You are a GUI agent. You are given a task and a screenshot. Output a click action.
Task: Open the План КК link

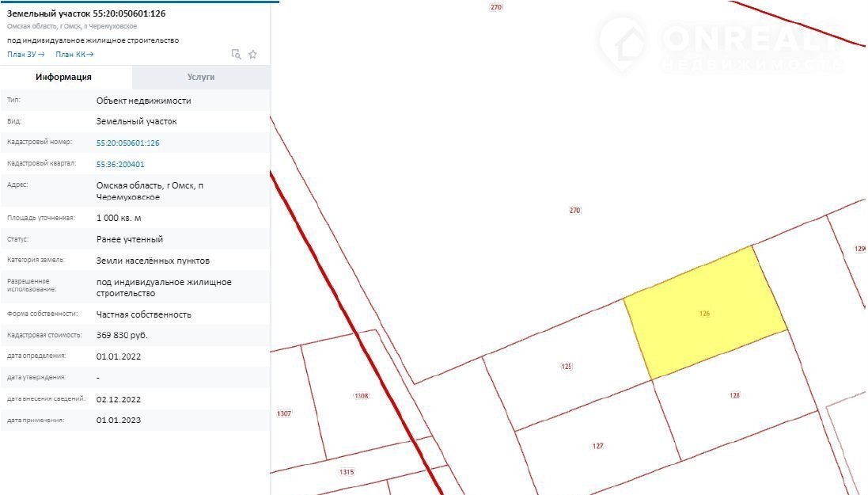click(x=74, y=54)
